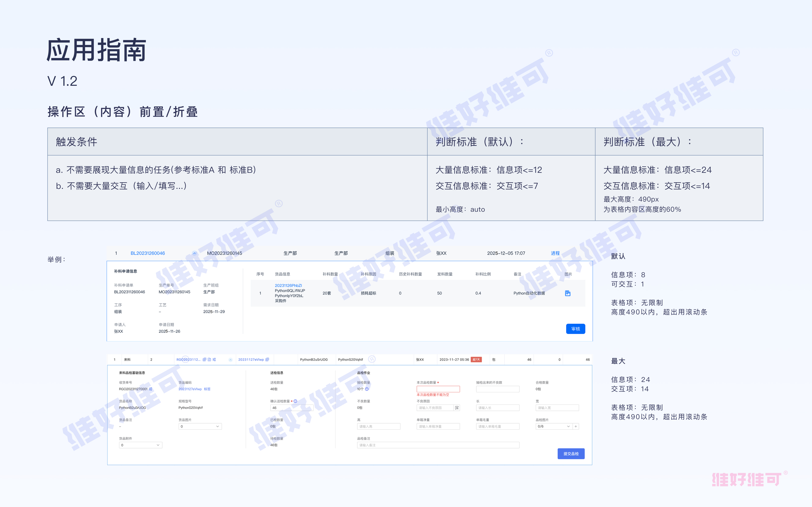
Task: Click the document icon next to RGO2023112
Action: [x=210, y=360]
